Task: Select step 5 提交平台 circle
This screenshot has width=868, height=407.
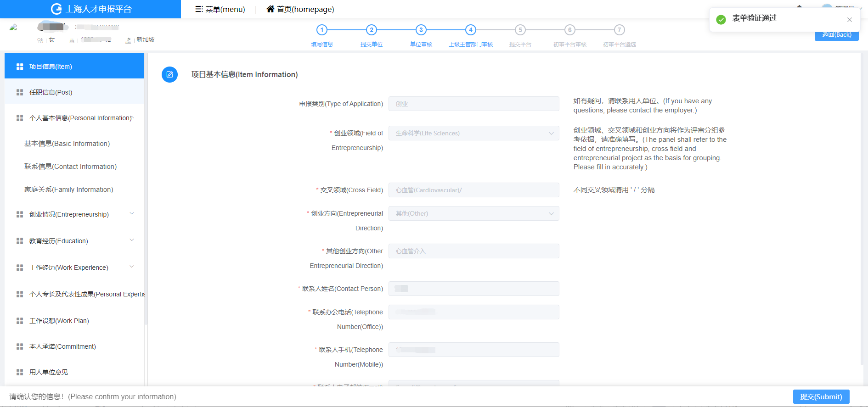Action: (x=520, y=30)
